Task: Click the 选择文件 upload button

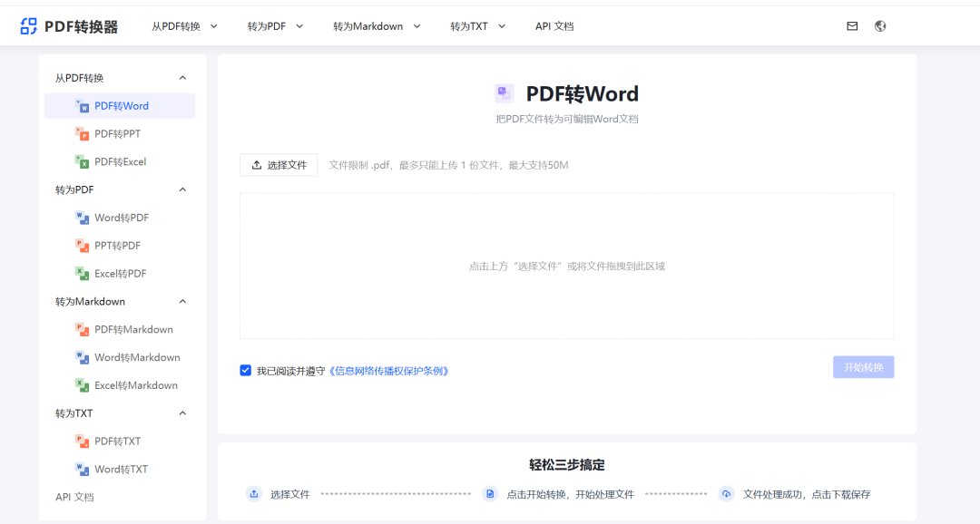Action: tap(280, 165)
